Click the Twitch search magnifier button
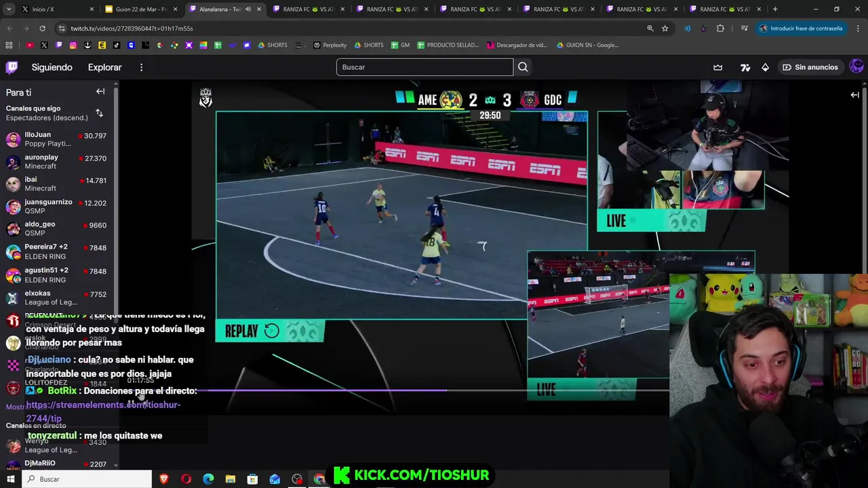Viewport: 868px width, 488px height. (x=523, y=67)
